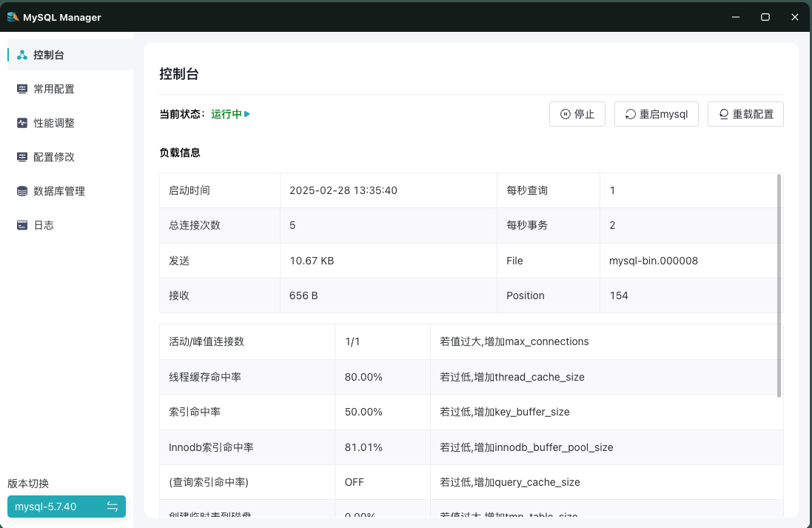Click the 接收 value 656 B
This screenshot has height=528, width=812.
303,295
